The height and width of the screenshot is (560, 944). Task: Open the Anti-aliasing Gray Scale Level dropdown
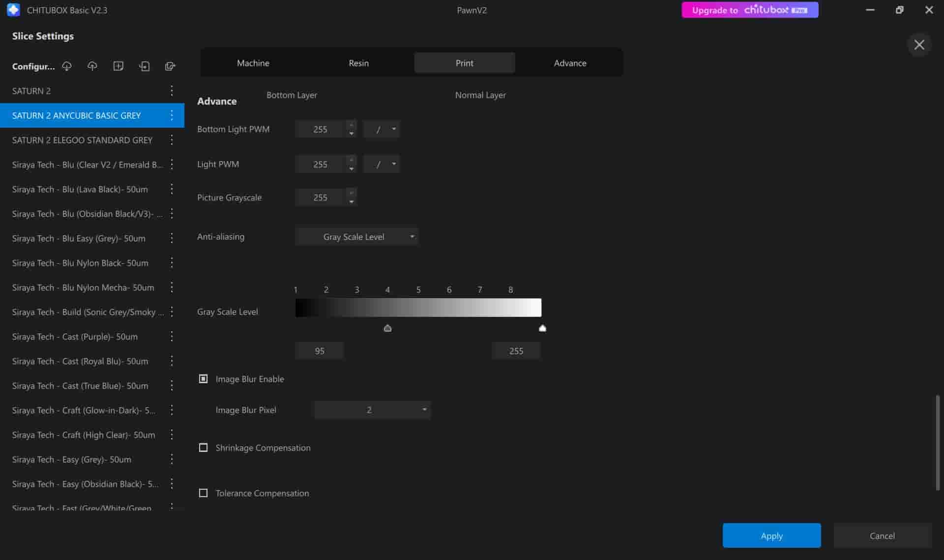point(356,237)
